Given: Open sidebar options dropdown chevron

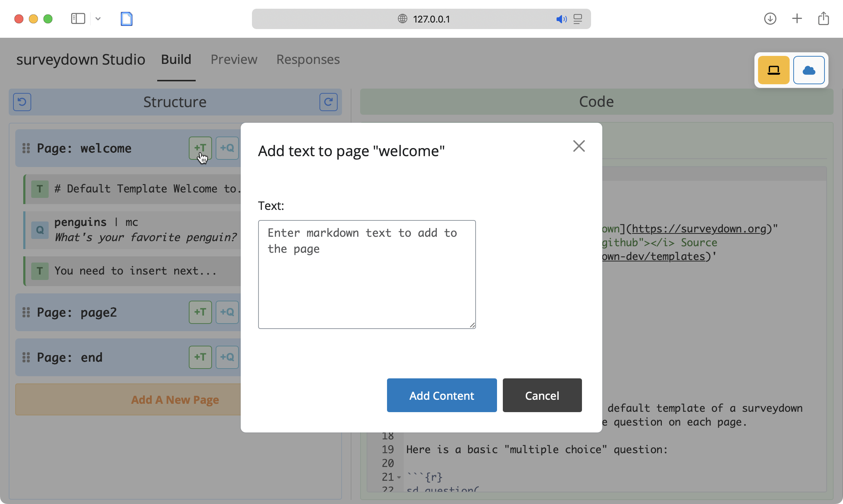Looking at the screenshot, I should (98, 19).
